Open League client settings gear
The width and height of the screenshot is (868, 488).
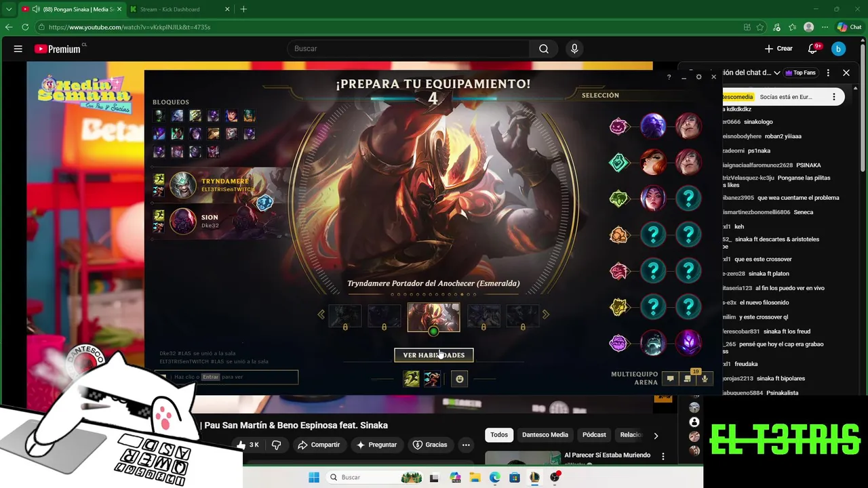[698, 77]
